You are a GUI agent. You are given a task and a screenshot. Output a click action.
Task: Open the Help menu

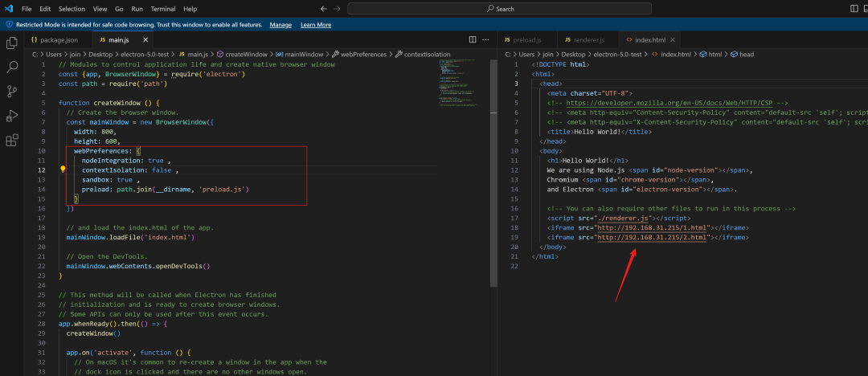coord(190,9)
